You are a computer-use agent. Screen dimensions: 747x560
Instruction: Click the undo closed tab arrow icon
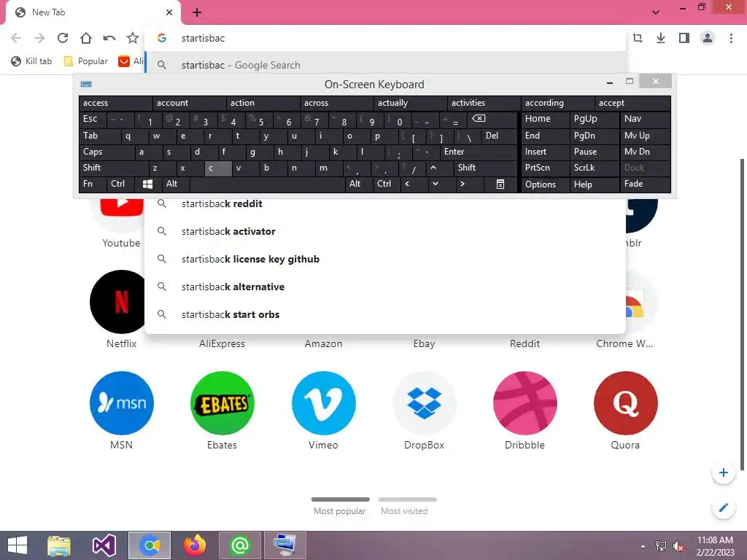point(109,38)
